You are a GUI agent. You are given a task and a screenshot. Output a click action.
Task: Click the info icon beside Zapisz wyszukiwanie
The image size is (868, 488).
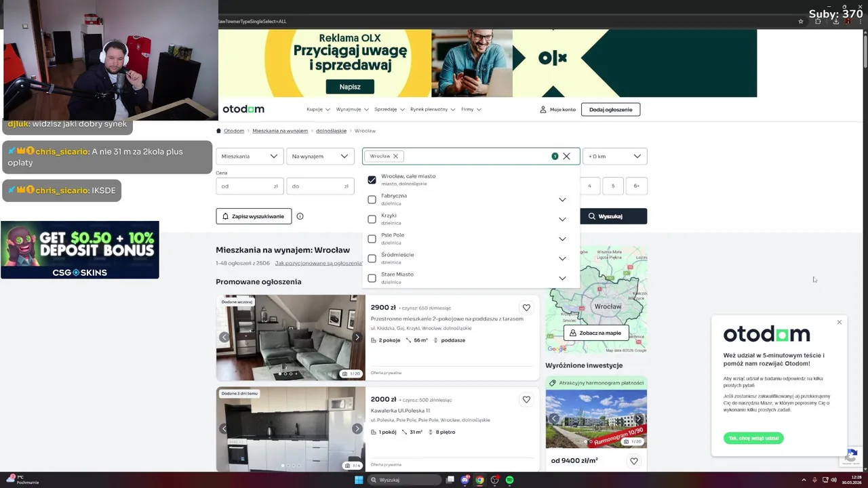click(300, 216)
